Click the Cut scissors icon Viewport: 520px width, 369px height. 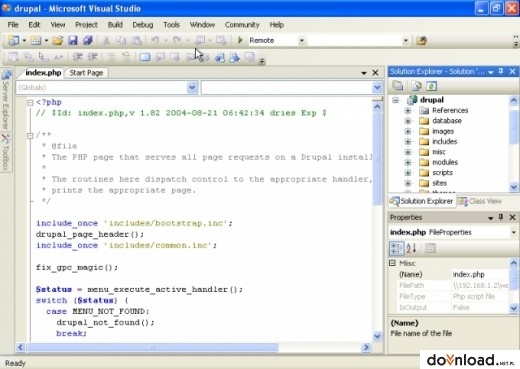click(106, 40)
